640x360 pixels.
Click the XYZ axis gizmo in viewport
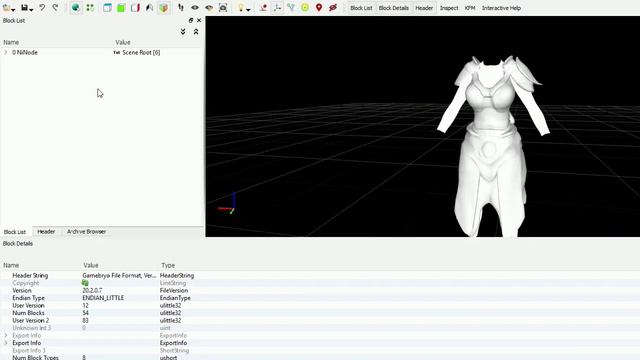pyautogui.click(x=227, y=203)
